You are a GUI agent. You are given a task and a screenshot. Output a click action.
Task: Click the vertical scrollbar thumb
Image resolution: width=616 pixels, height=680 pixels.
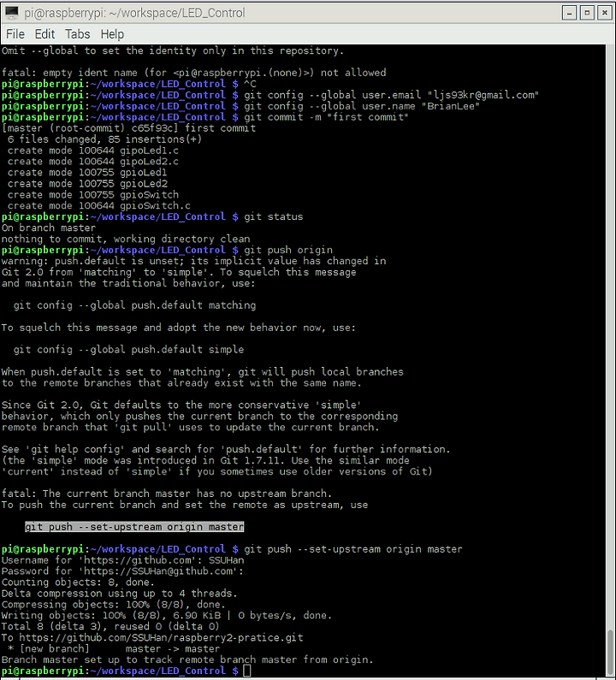point(611,650)
